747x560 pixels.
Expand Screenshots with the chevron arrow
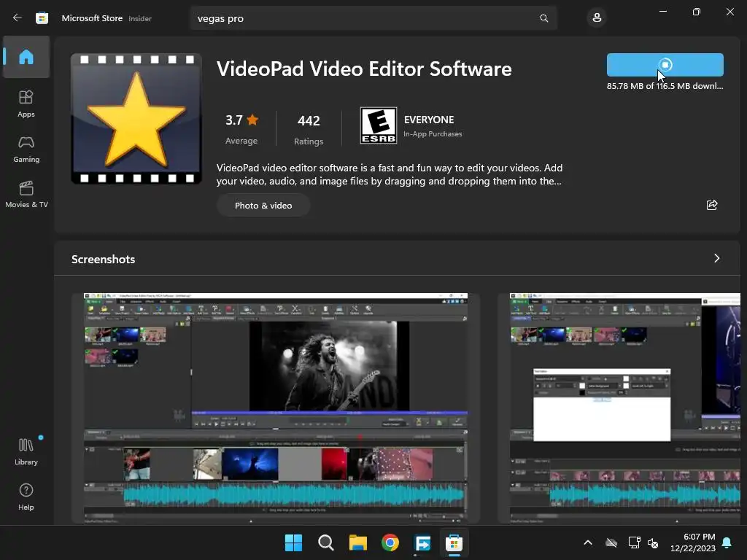point(716,258)
